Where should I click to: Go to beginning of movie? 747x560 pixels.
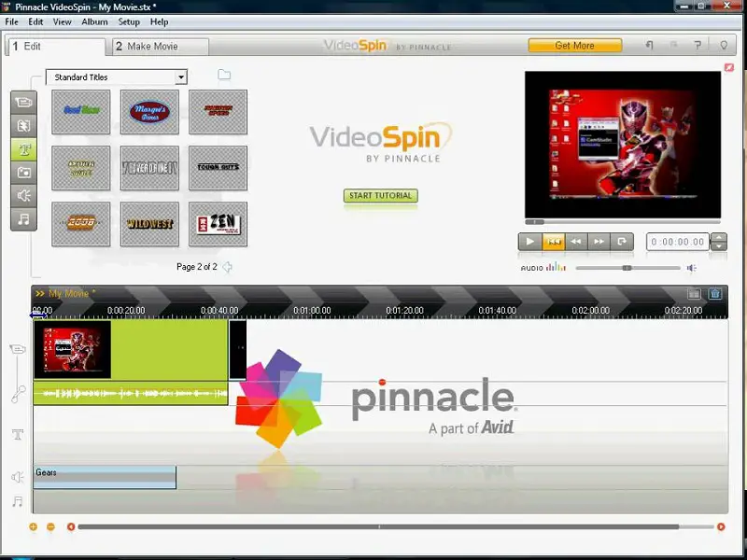click(x=553, y=242)
